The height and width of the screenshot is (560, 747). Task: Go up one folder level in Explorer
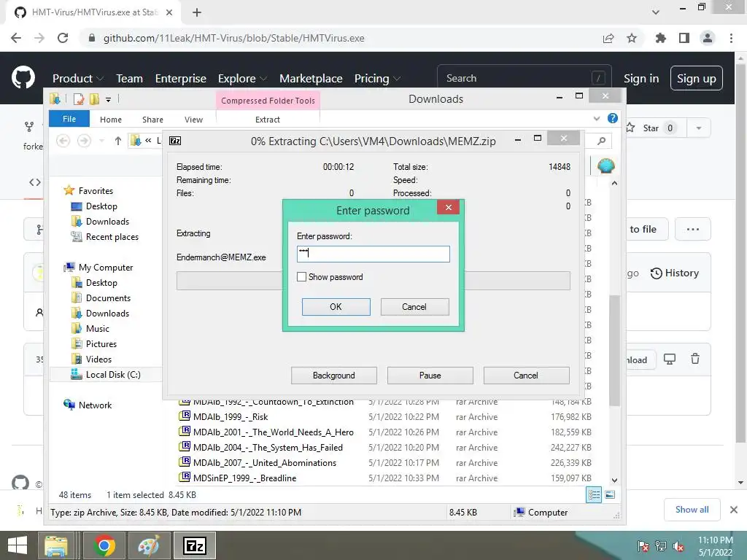117,141
